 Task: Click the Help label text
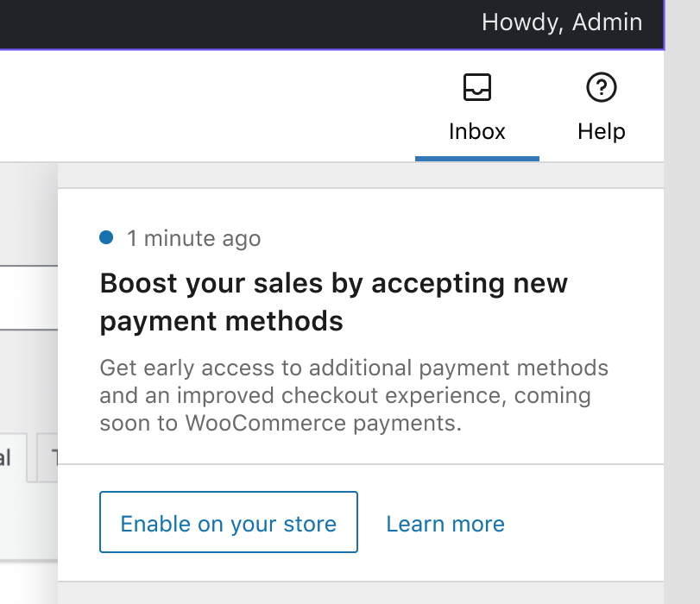tap(601, 131)
